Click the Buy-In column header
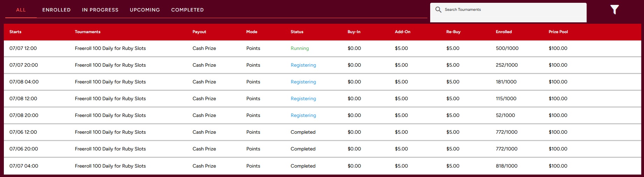The height and width of the screenshot is (177, 644). point(354,32)
